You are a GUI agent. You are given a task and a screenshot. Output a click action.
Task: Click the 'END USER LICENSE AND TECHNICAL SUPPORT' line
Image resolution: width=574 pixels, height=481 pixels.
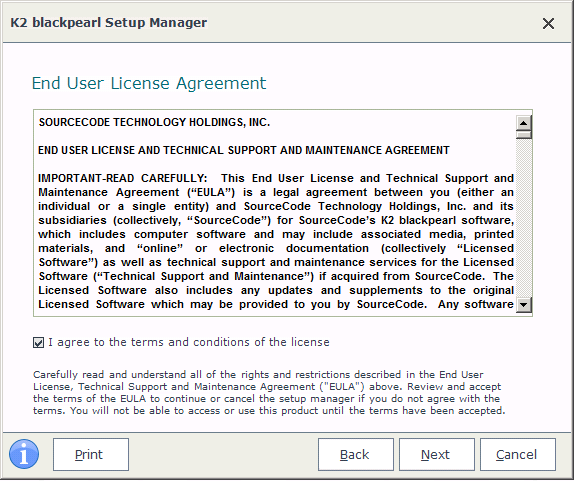(x=244, y=150)
